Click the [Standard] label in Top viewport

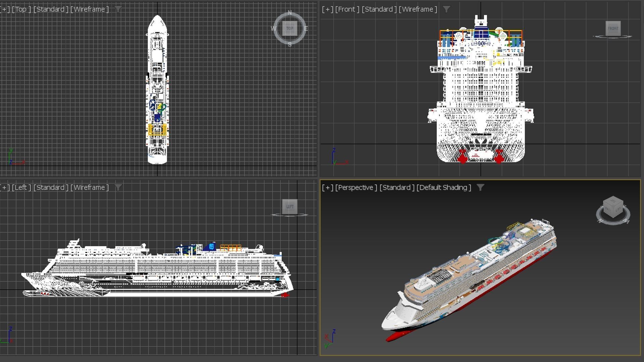[x=51, y=9]
